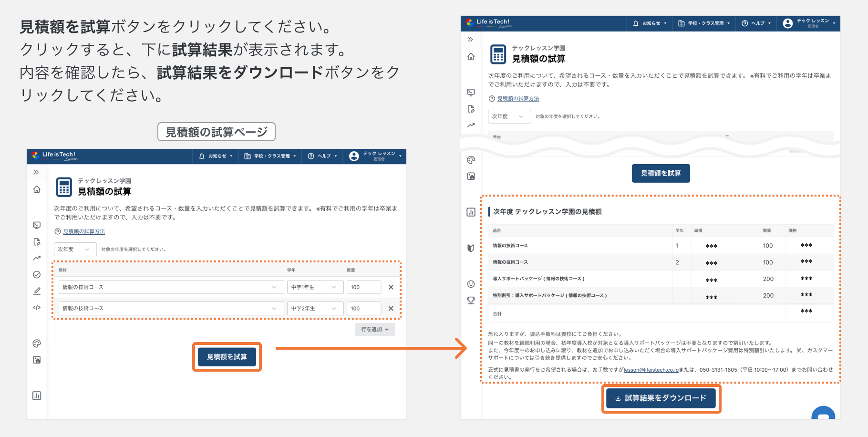Remove the 中学2年生 row with the X
The image size is (868, 437).
pos(391,308)
